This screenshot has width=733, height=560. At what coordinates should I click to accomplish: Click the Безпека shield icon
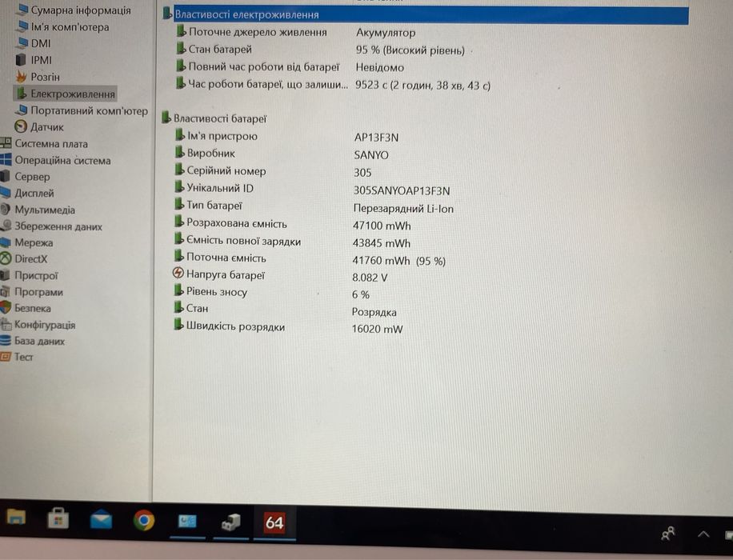click(6, 307)
